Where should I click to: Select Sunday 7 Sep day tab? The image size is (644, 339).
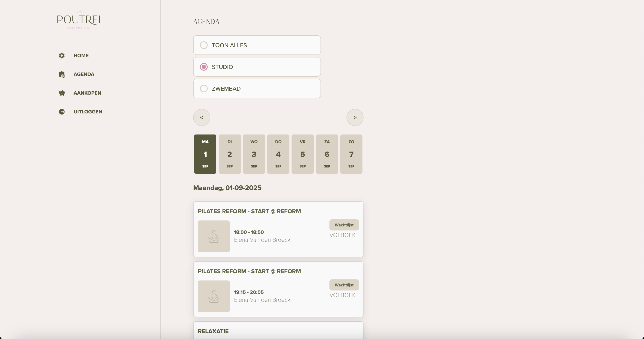(x=351, y=154)
